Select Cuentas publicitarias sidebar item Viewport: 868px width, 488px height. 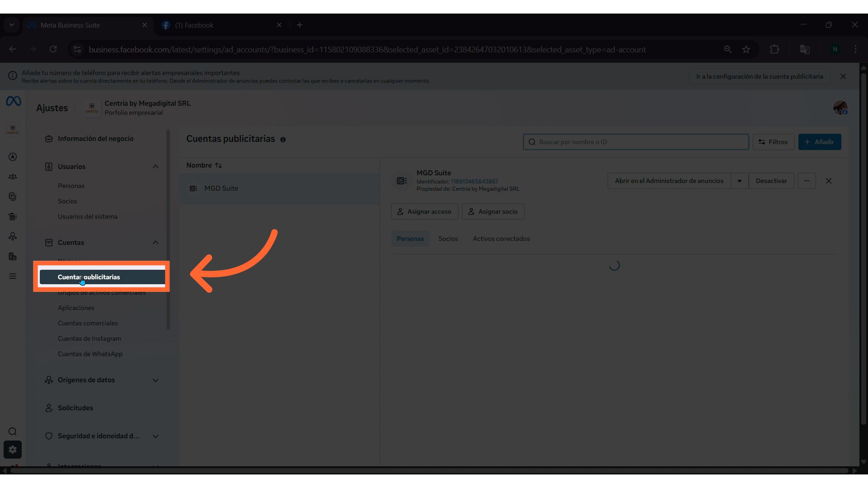pyautogui.click(x=102, y=277)
